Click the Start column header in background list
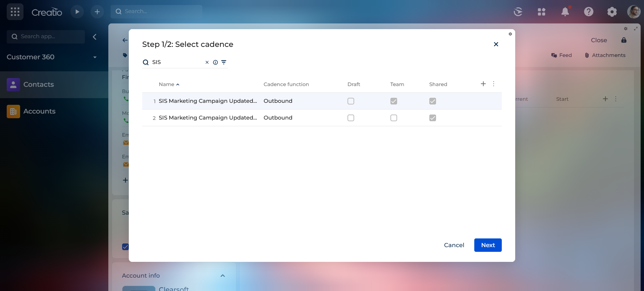Screen dimensions: 644x291 pos(562,99)
